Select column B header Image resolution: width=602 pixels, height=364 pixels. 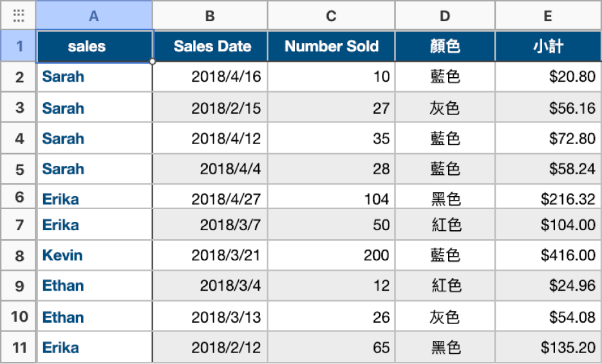(210, 16)
